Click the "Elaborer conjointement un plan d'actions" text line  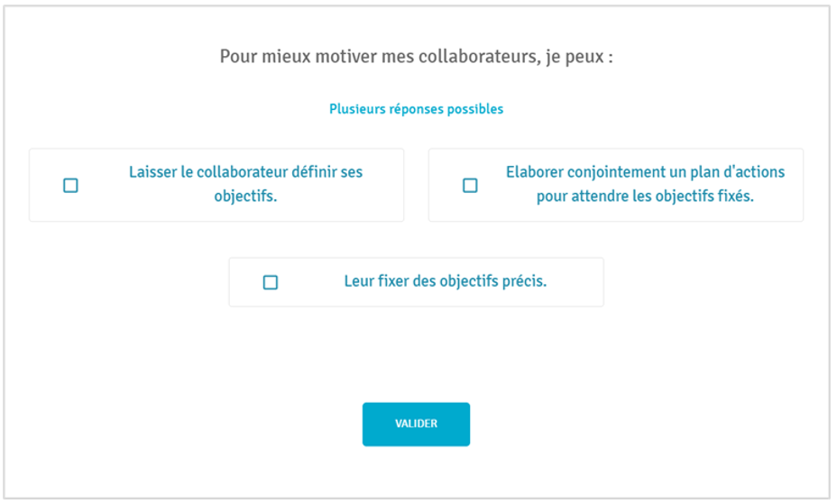tap(645, 172)
